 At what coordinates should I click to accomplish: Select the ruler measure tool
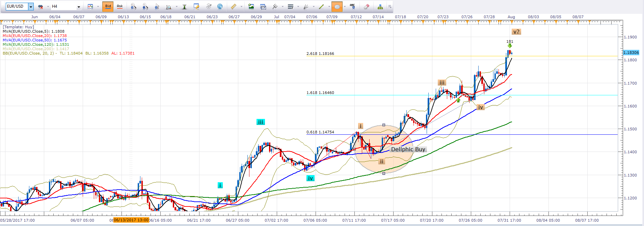[233, 6]
